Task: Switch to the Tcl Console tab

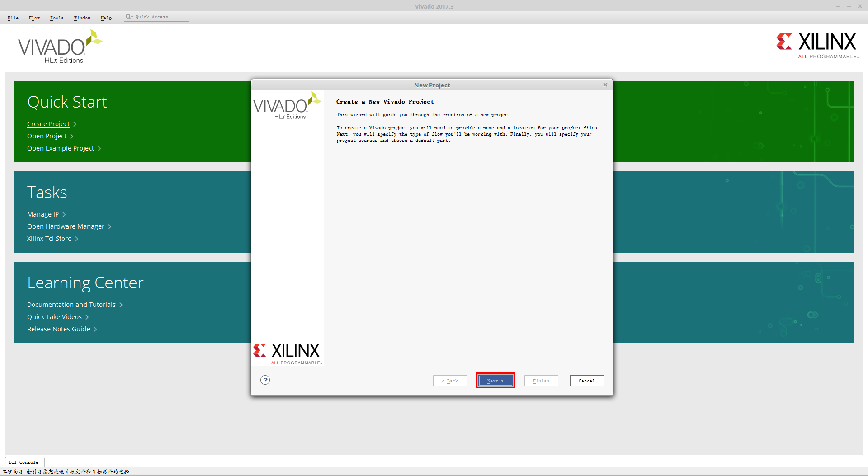Action: coord(24,462)
